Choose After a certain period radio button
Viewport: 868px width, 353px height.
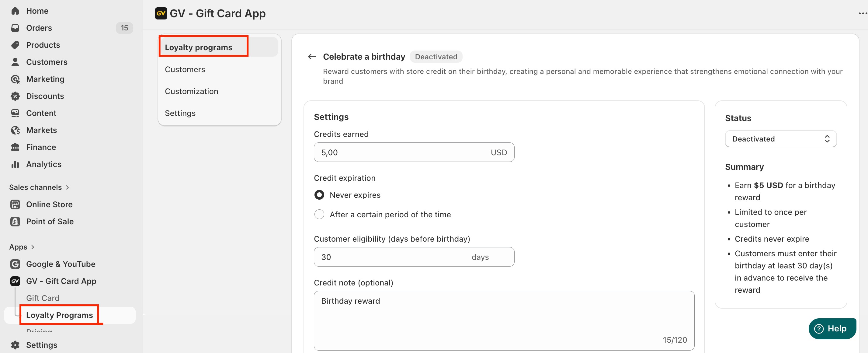[x=319, y=215]
